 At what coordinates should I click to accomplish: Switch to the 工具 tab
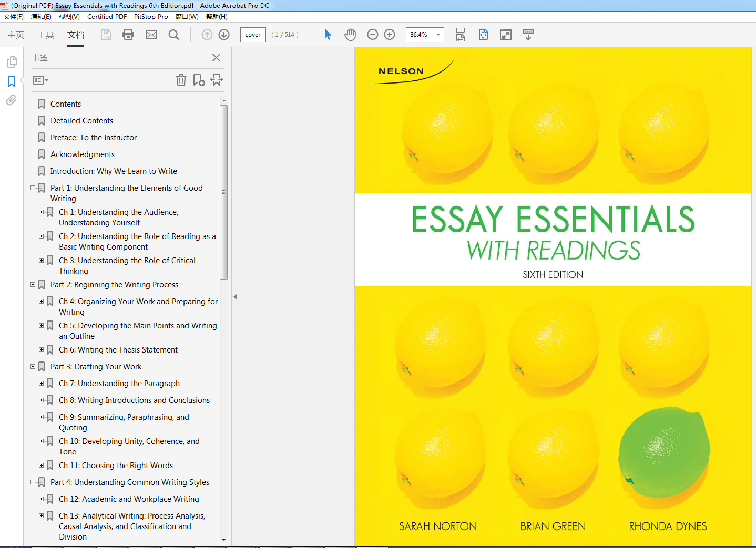click(x=46, y=35)
